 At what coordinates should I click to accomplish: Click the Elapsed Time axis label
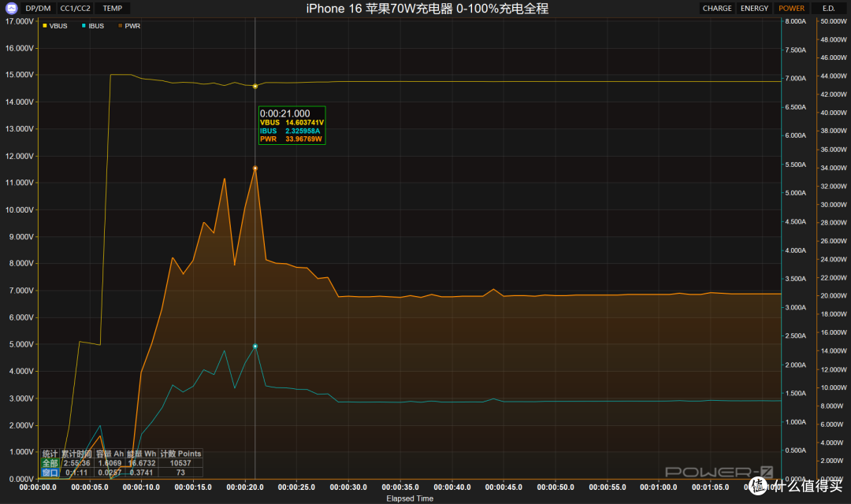410,498
